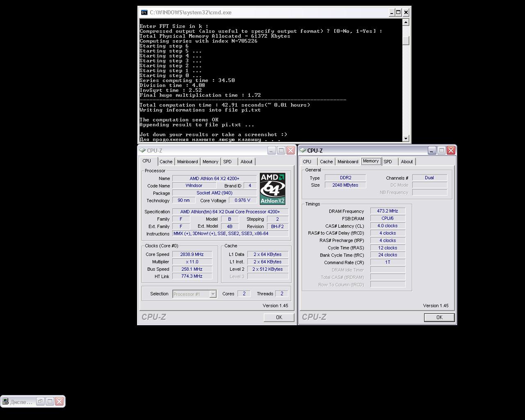Open SPD tab in left CPU-Z window
This screenshot has width=525, height=420.
(x=228, y=162)
